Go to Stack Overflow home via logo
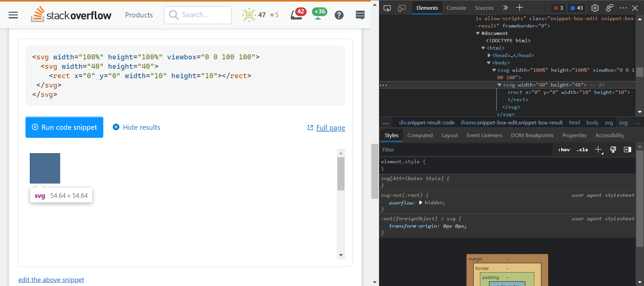644x286 pixels. [x=71, y=15]
